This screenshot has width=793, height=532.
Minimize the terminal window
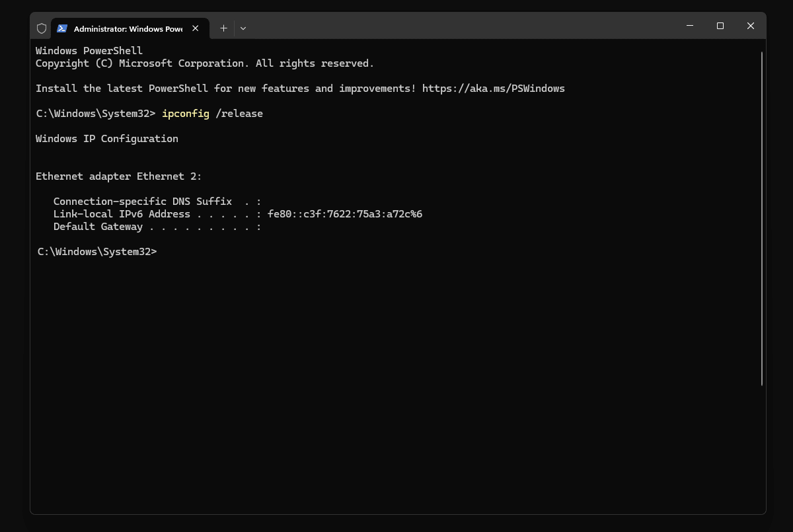coord(690,26)
